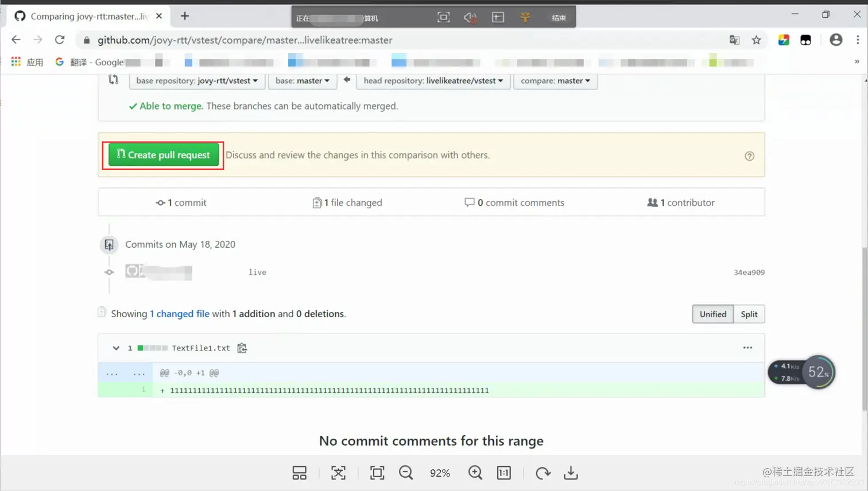The width and height of the screenshot is (868, 491).
Task: Open the Google Translate bookmark
Action: pyautogui.click(x=90, y=62)
